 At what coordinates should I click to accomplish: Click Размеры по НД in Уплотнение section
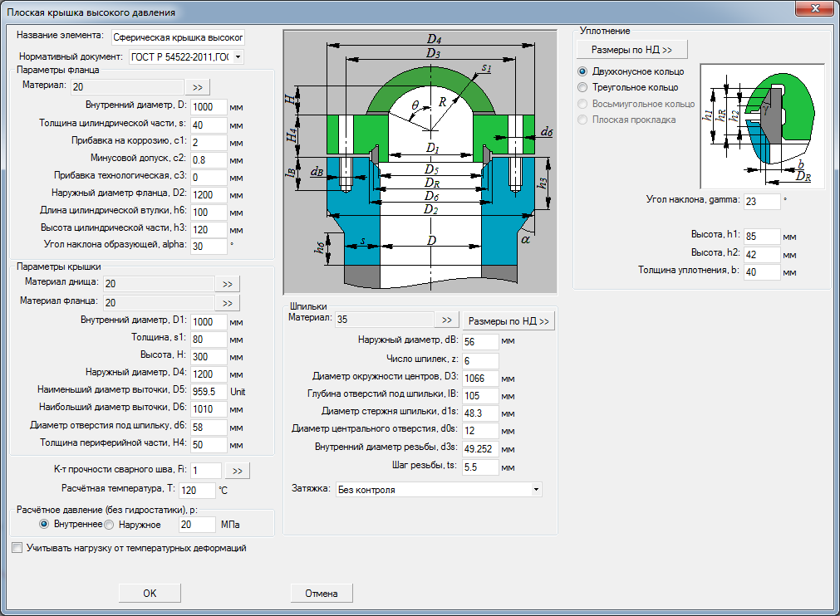[x=631, y=50]
